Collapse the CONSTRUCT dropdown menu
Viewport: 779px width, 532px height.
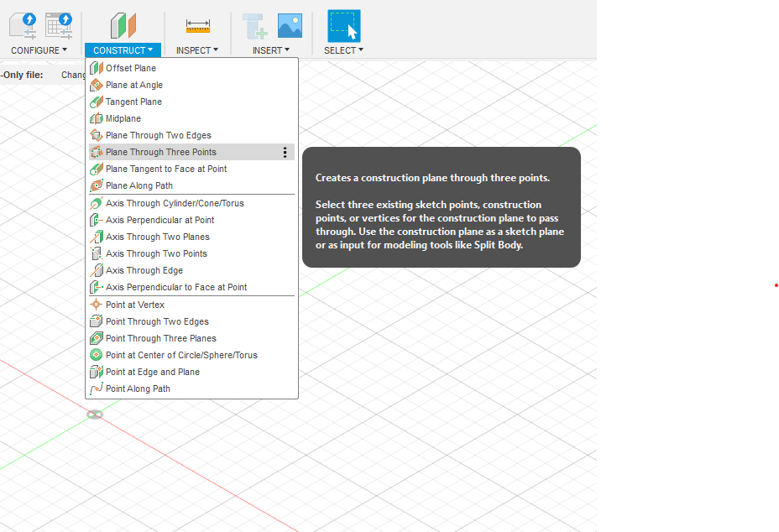point(123,50)
